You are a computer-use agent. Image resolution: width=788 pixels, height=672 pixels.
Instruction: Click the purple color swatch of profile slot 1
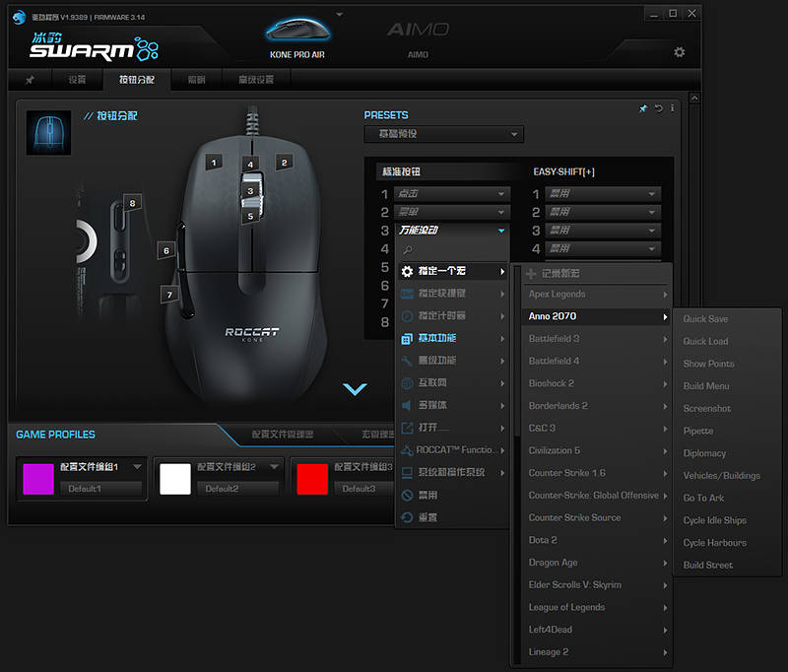(x=38, y=479)
